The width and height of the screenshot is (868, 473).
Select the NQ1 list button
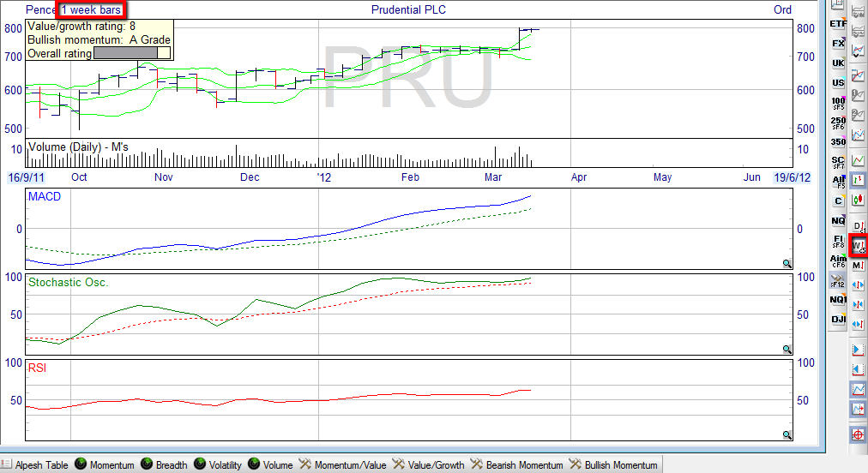tap(838, 300)
